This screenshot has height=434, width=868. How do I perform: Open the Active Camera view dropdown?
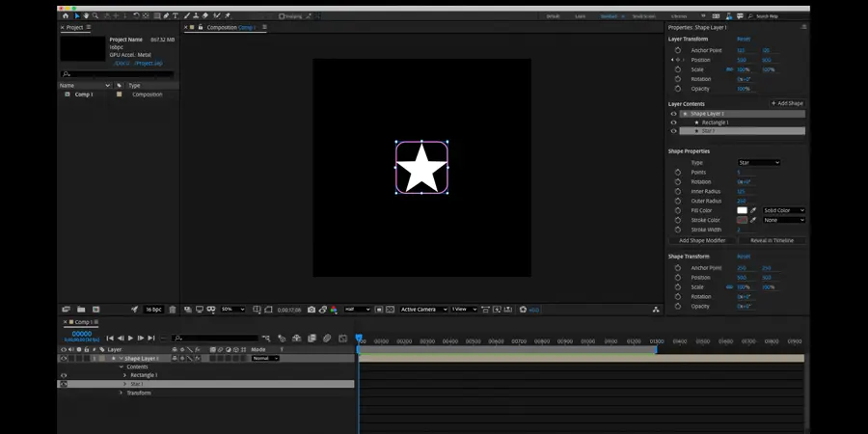423,310
